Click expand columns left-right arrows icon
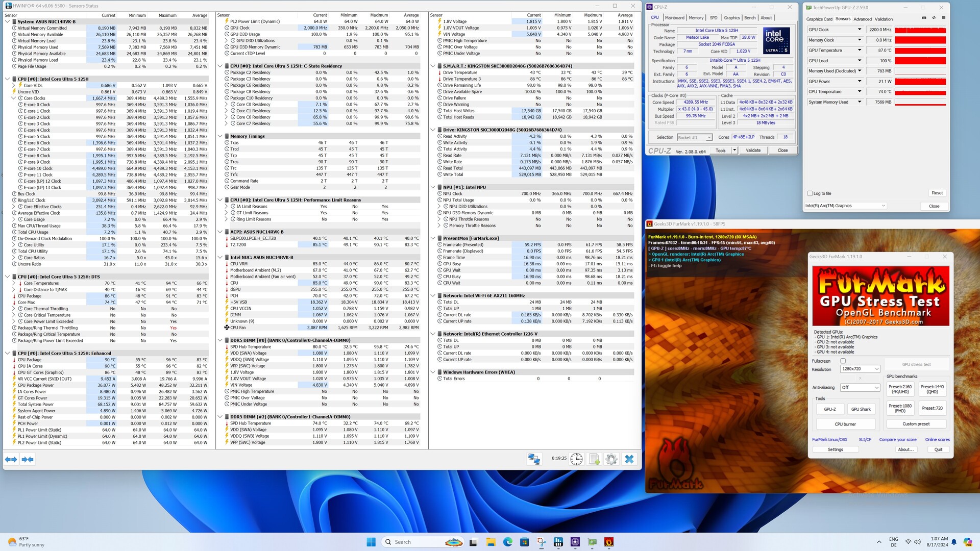Screen dimensions: 980x551 pyautogui.click(x=11, y=460)
